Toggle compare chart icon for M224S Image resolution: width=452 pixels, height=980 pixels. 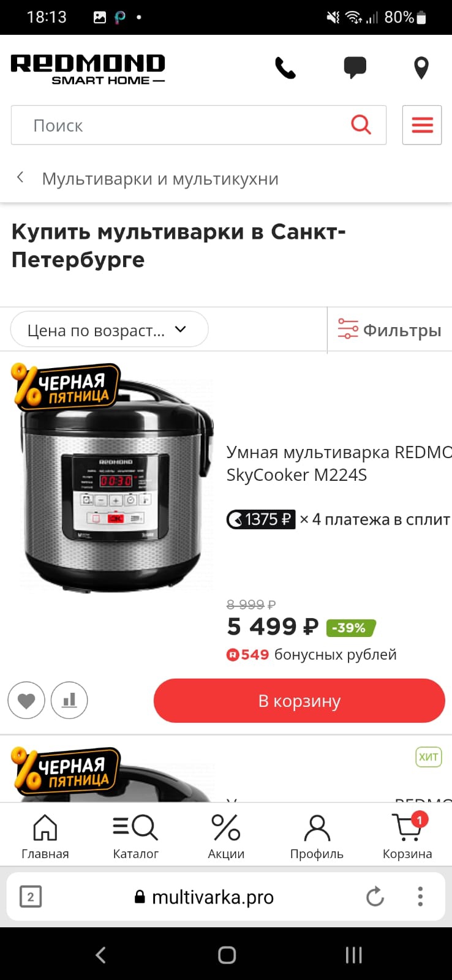tap(69, 700)
